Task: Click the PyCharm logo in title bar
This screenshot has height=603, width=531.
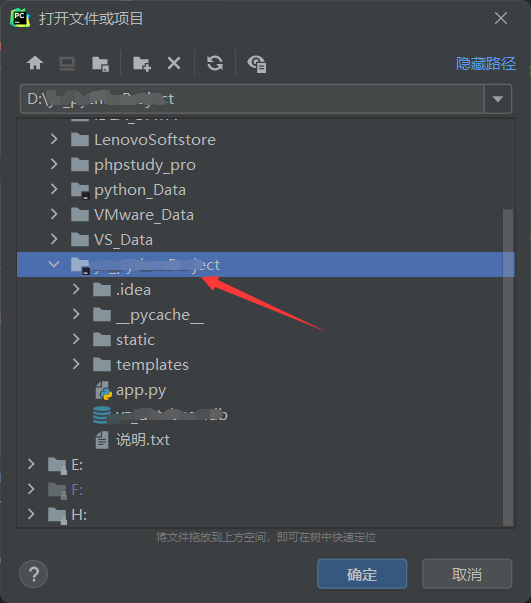Action: click(20, 18)
